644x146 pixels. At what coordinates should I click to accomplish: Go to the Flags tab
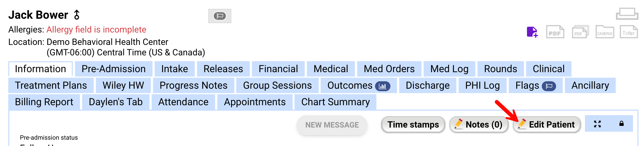[x=535, y=85]
